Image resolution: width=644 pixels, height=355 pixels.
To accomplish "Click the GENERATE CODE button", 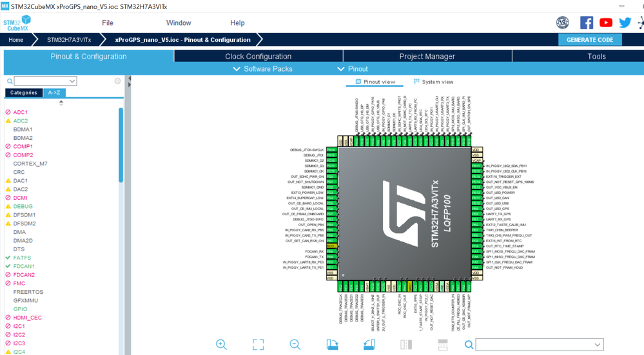I will [590, 40].
